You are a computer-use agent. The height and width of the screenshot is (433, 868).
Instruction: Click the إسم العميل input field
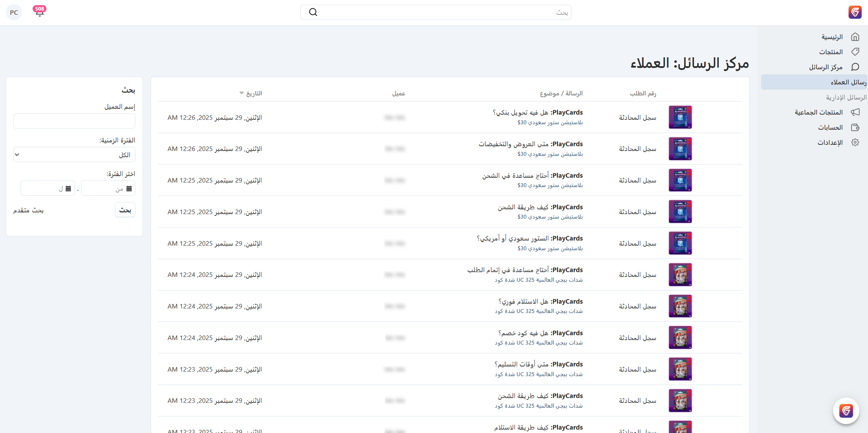[x=74, y=121]
